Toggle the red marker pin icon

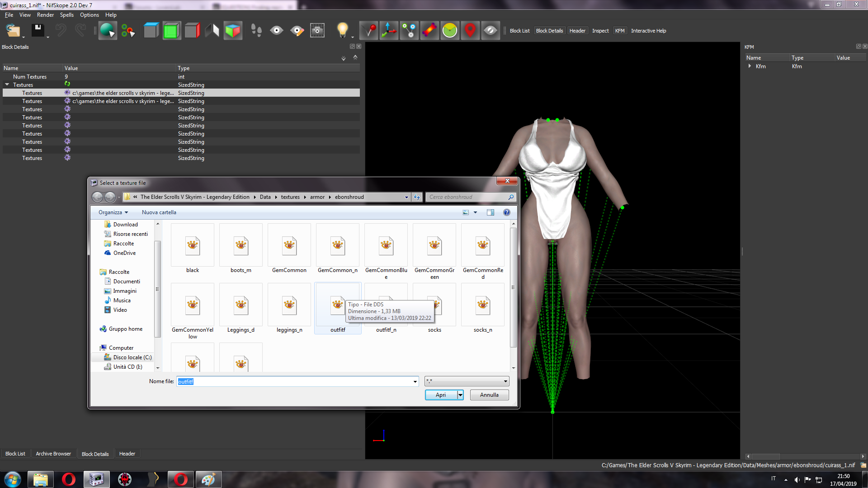click(x=470, y=31)
